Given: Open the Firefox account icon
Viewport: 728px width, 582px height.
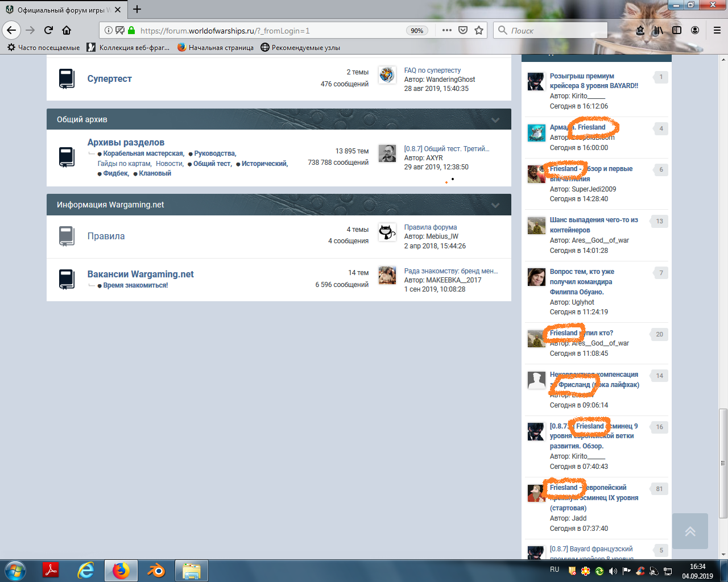Looking at the screenshot, I should click(695, 30).
